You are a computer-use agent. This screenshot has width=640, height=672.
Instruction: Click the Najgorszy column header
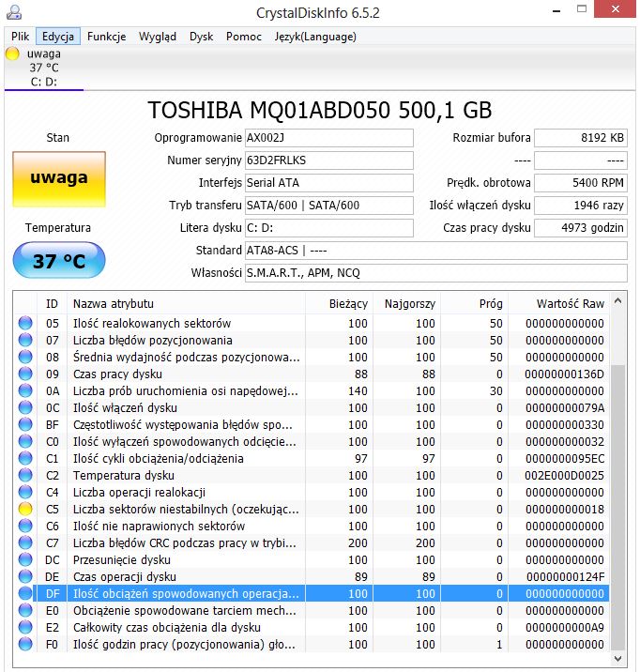click(x=406, y=304)
